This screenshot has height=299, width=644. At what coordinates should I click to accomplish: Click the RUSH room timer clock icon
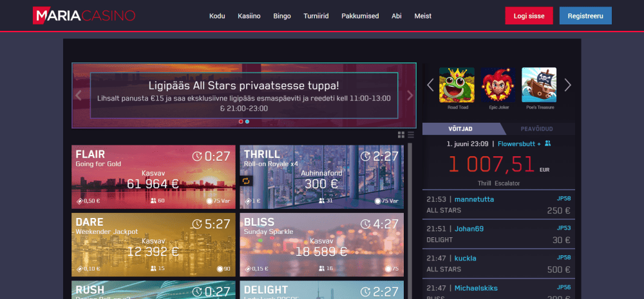(197, 292)
